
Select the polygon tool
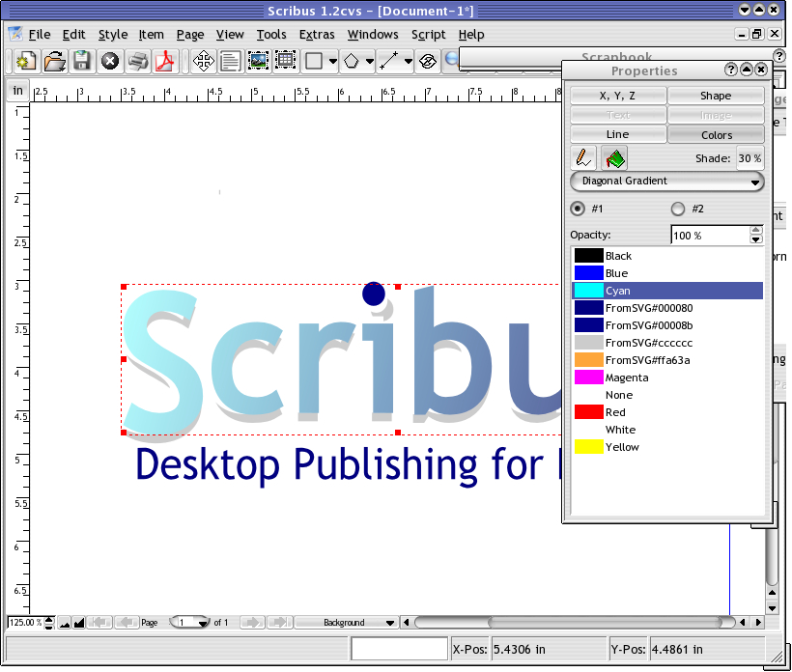click(351, 61)
